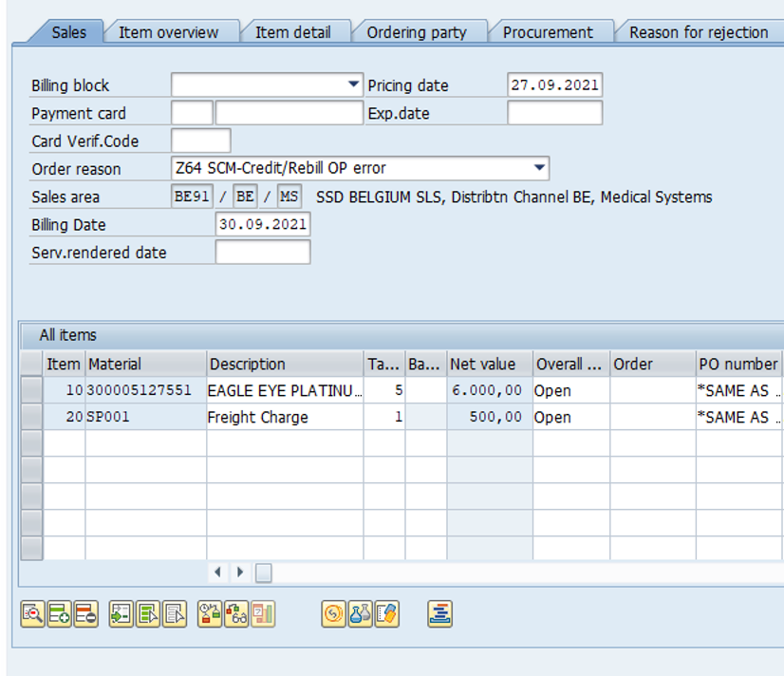
Task: Click the Description column header
Action: tap(285, 364)
